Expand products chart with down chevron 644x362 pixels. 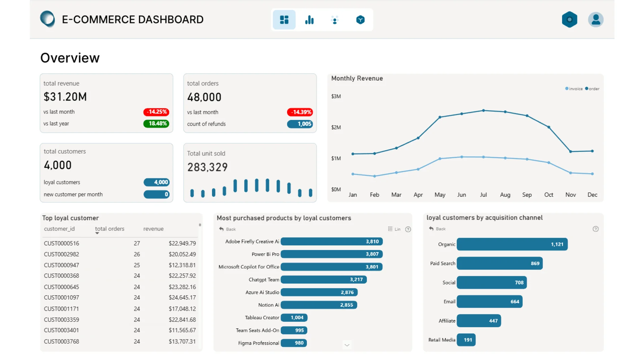click(347, 345)
